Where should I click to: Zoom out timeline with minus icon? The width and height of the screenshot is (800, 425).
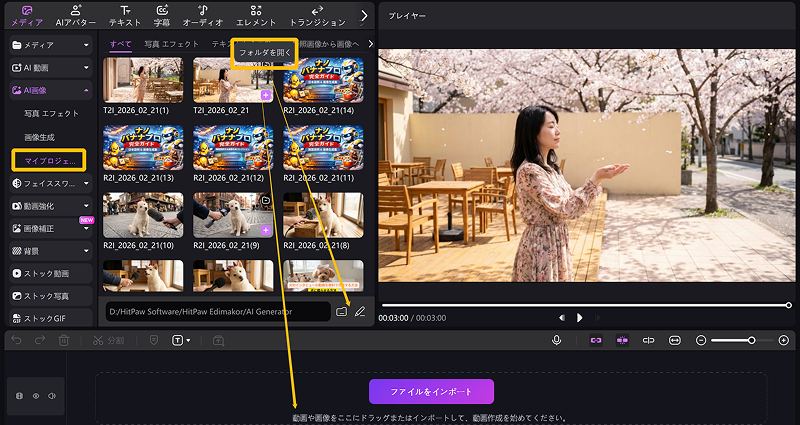[x=701, y=340]
